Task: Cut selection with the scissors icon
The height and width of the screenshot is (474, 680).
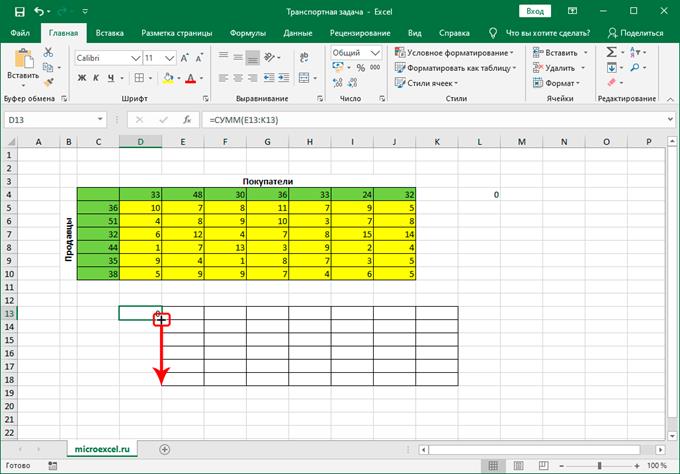Action: click(x=48, y=52)
